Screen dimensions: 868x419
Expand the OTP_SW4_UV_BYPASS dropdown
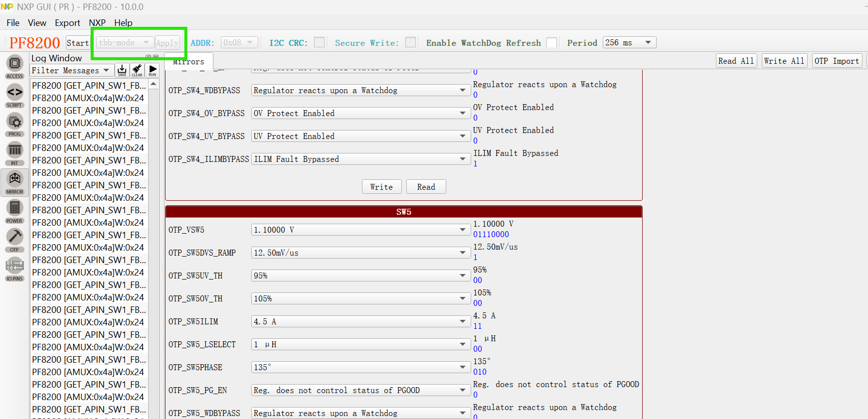click(x=360, y=136)
